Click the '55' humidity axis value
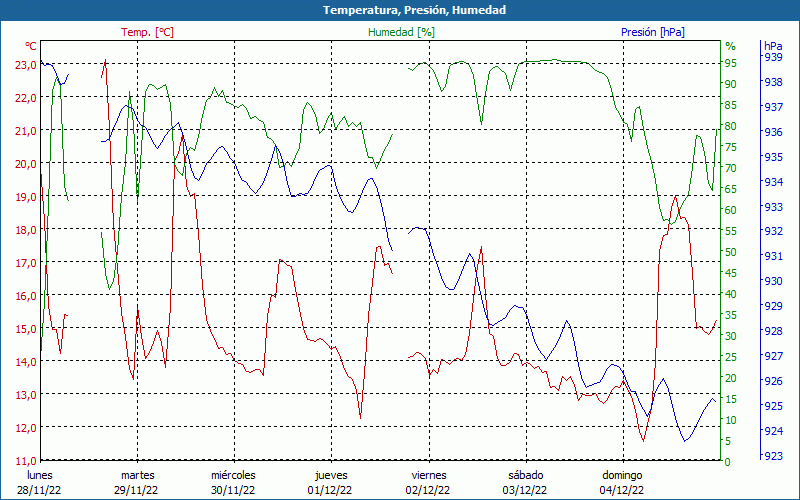 click(731, 231)
